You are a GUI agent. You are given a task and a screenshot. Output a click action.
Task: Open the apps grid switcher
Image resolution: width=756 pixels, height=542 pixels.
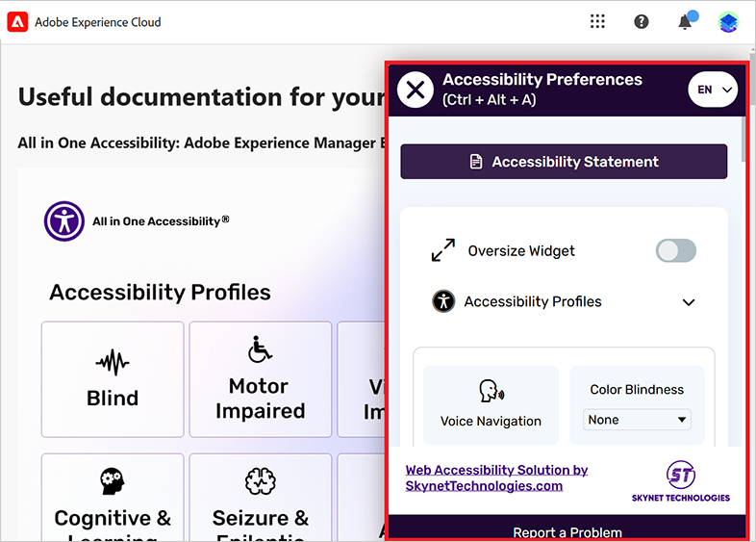coord(597,21)
